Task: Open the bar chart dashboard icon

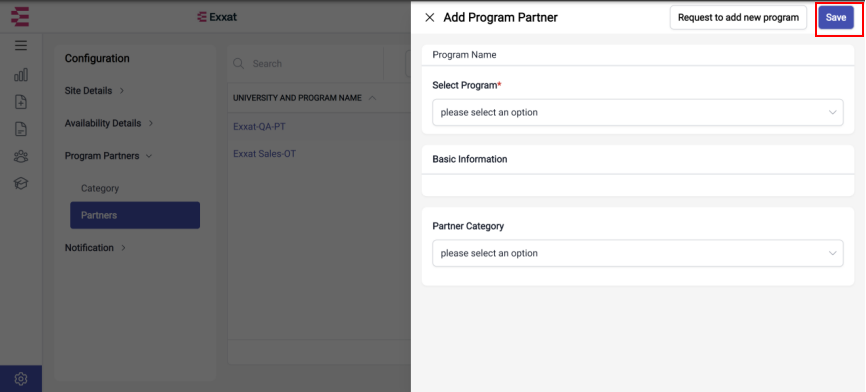Action: click(x=21, y=75)
